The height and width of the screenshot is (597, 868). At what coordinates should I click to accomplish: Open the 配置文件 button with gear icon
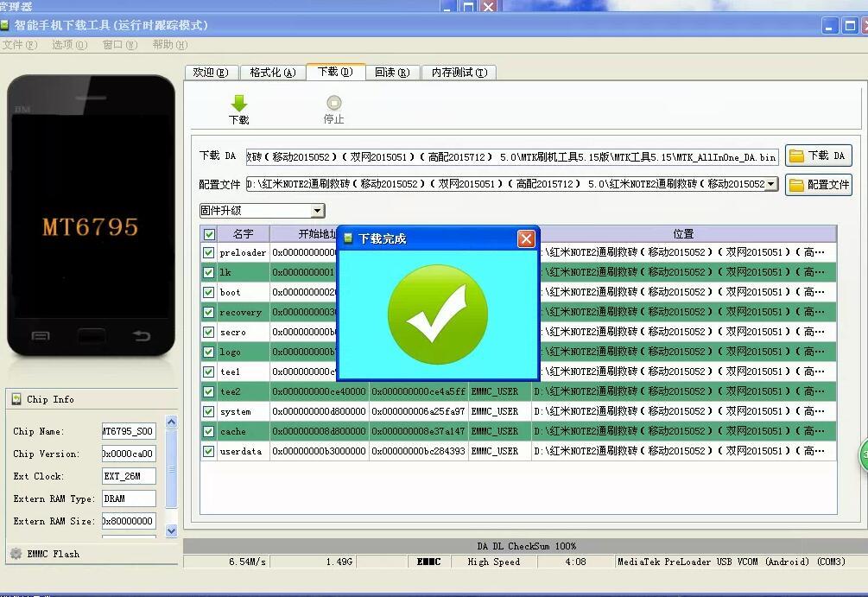click(x=817, y=184)
